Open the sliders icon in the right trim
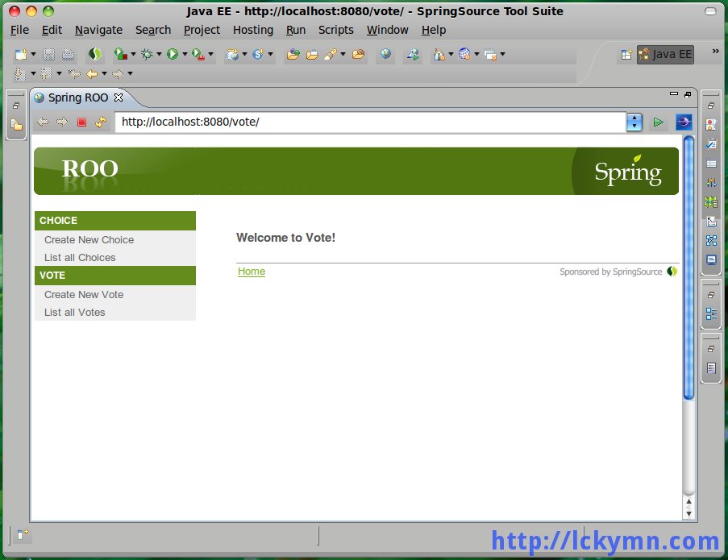This screenshot has width=728, height=560. tap(711, 183)
